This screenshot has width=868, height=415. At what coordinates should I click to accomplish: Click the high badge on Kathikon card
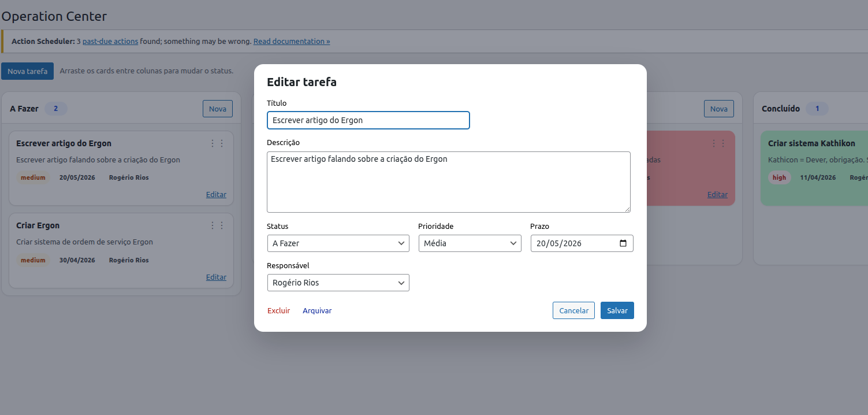coord(780,177)
